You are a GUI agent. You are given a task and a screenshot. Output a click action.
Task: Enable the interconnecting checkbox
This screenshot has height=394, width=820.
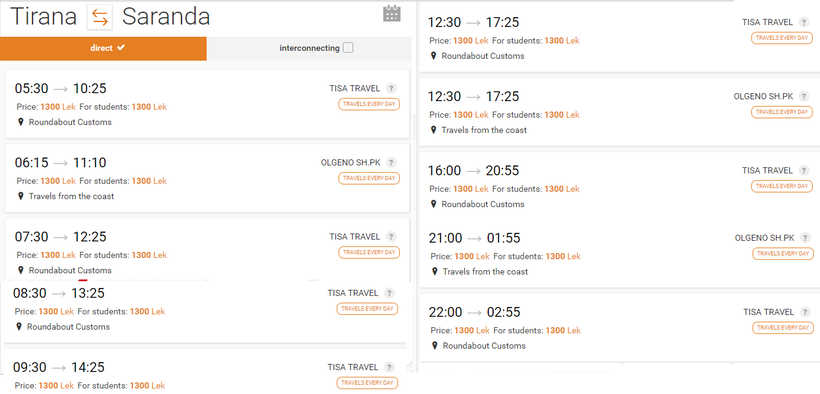point(348,48)
